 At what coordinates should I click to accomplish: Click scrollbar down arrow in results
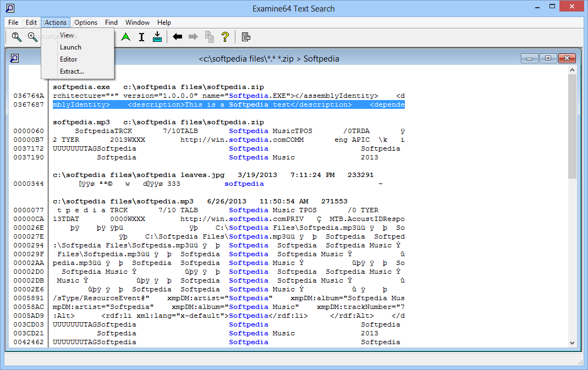tap(572, 343)
